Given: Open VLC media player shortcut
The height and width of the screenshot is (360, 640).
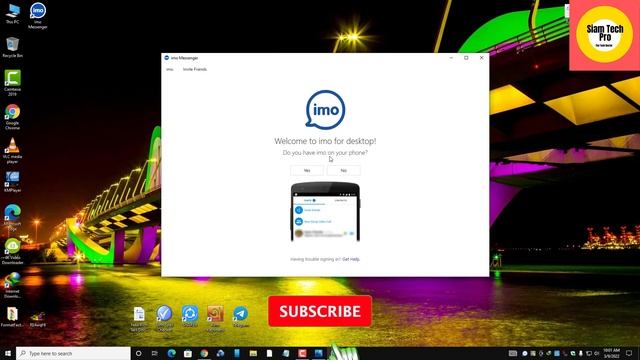Looking at the screenshot, I should pyautogui.click(x=12, y=151).
